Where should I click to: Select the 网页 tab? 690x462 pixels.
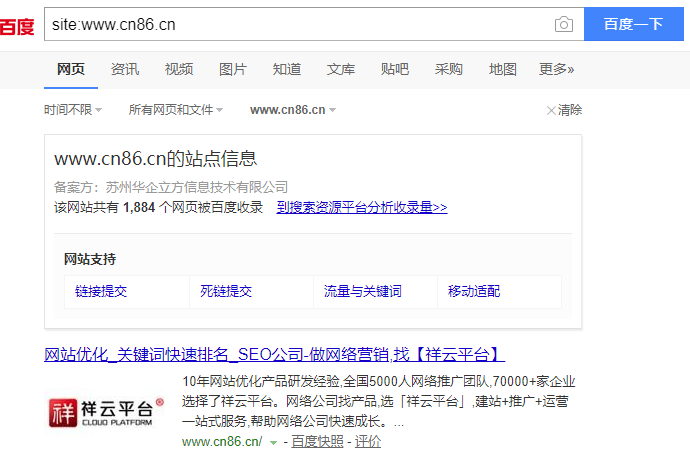click(x=71, y=69)
